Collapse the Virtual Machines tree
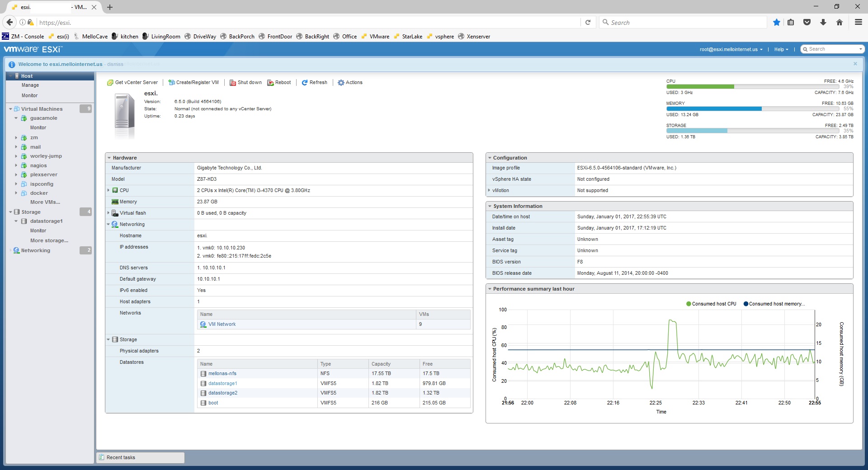This screenshot has width=868, height=470. click(10, 109)
